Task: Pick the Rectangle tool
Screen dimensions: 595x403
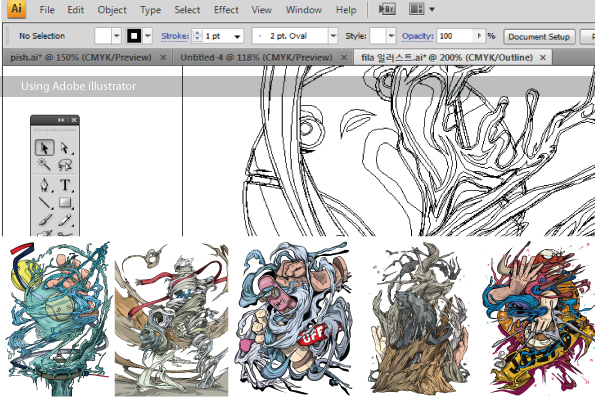Action: pos(65,203)
